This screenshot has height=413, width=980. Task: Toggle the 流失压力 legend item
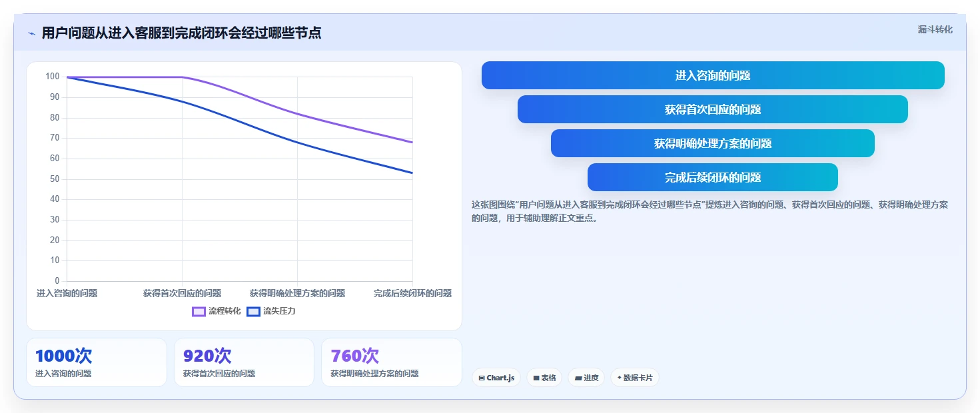point(270,311)
